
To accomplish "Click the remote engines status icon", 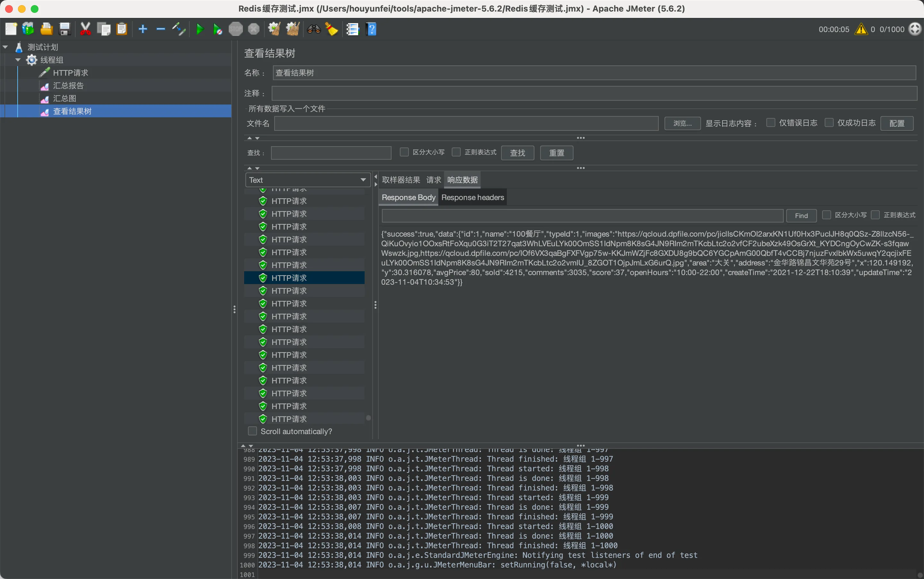I will [915, 29].
